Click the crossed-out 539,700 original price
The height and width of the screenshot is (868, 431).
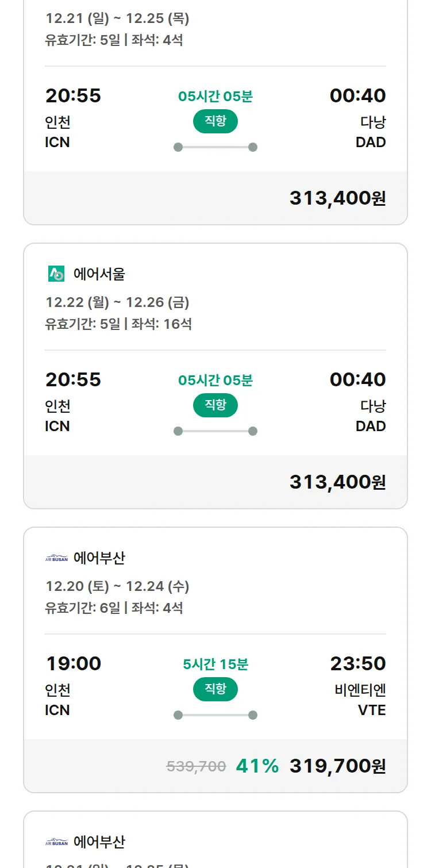[196, 766]
